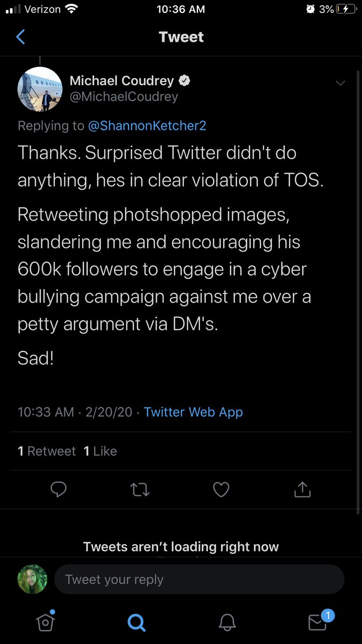Image resolution: width=362 pixels, height=644 pixels.
Task: View the list of 1 Like
Action: click(100, 451)
